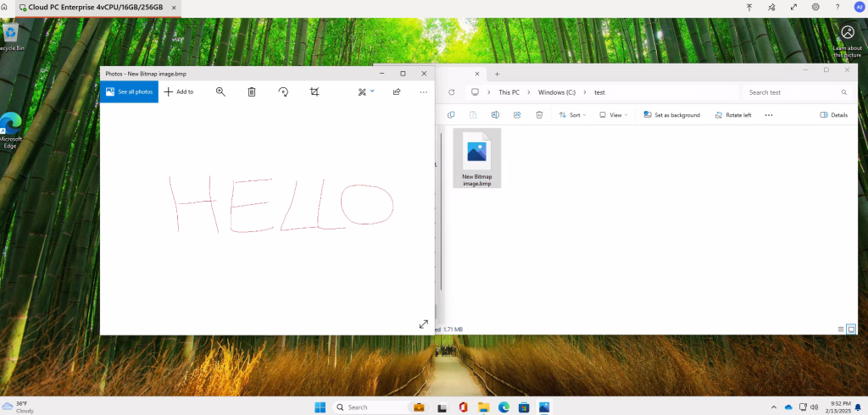The height and width of the screenshot is (415, 868).
Task: Click the home icon in Cloud PC bar
Action: (x=4, y=7)
